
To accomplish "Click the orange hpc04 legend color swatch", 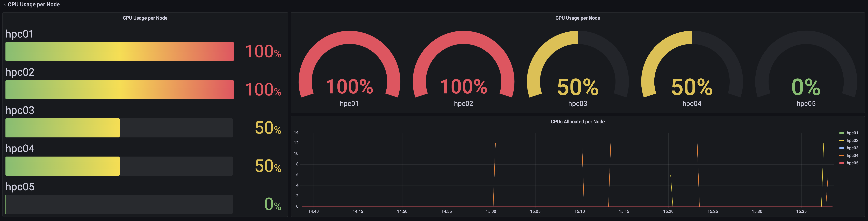I will [841, 156].
